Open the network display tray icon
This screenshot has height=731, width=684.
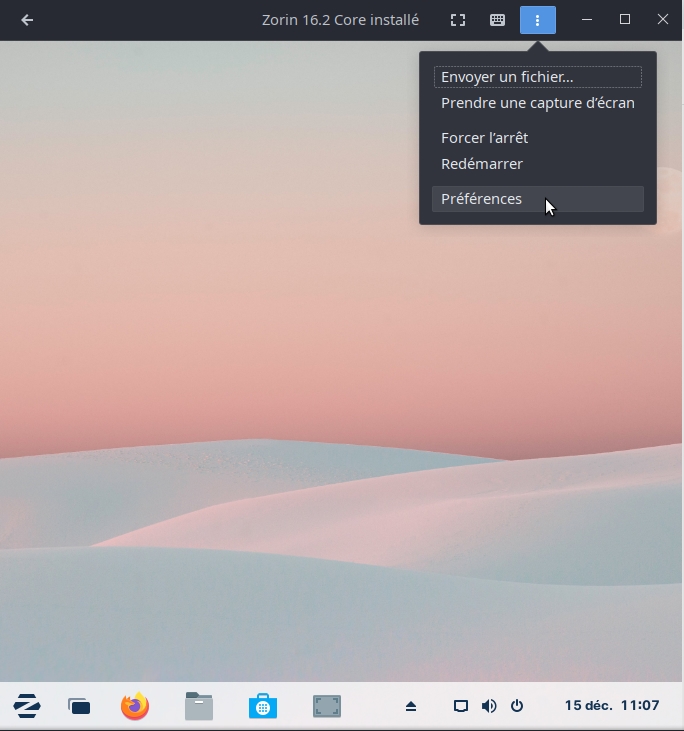click(x=461, y=706)
